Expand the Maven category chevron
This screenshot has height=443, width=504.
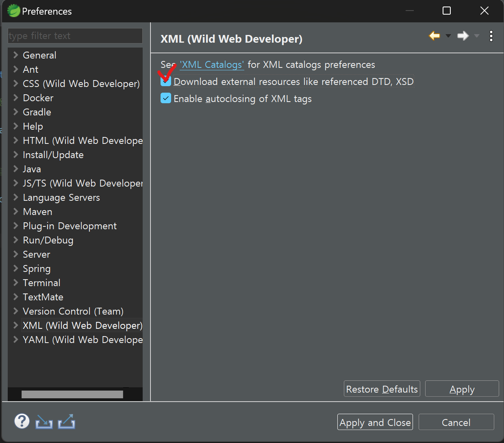coord(16,211)
